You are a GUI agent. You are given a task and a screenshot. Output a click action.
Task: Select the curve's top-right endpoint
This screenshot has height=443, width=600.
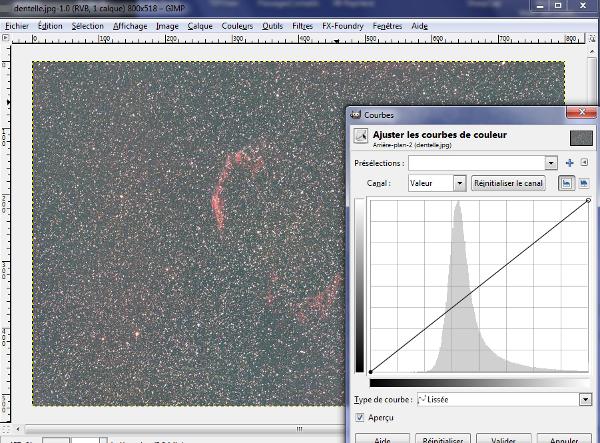coord(588,200)
